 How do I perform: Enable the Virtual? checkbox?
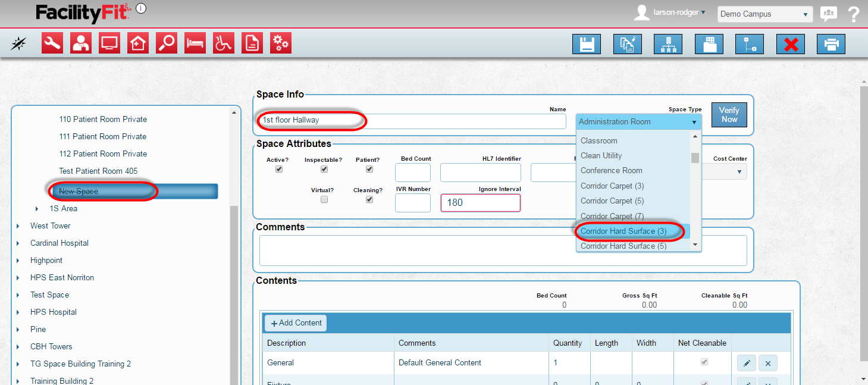tap(324, 200)
